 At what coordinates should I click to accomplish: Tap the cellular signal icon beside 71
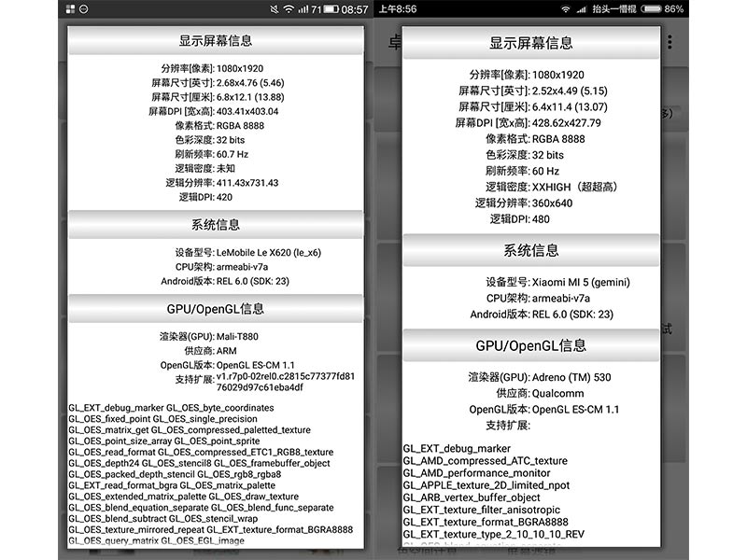304,8
